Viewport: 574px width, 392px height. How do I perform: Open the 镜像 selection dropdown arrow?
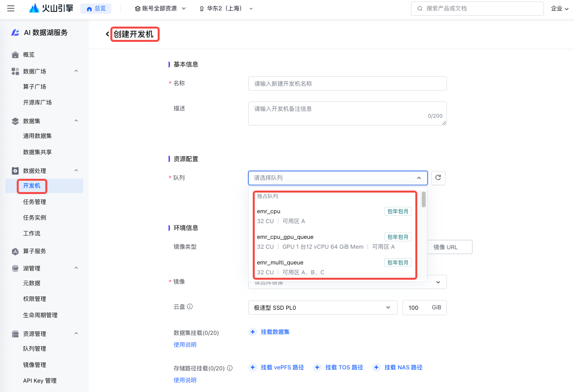click(x=438, y=282)
